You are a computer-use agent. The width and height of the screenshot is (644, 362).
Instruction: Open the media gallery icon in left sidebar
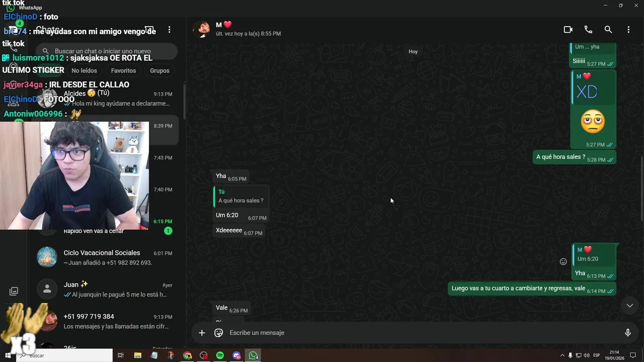(x=14, y=291)
